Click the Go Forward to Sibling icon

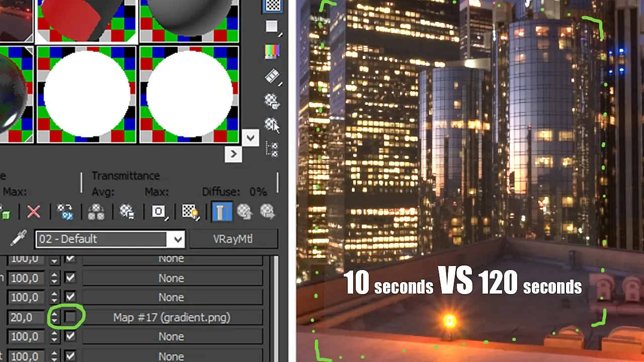pos(267,212)
